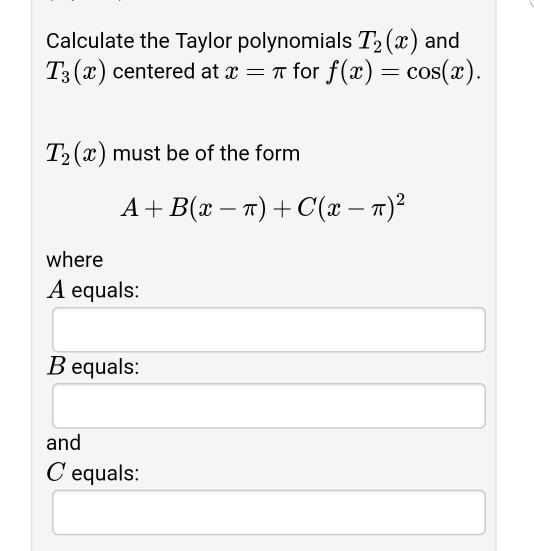The image size is (534, 551).
Task: Click the 'C equals:' label
Action: pos(93,473)
